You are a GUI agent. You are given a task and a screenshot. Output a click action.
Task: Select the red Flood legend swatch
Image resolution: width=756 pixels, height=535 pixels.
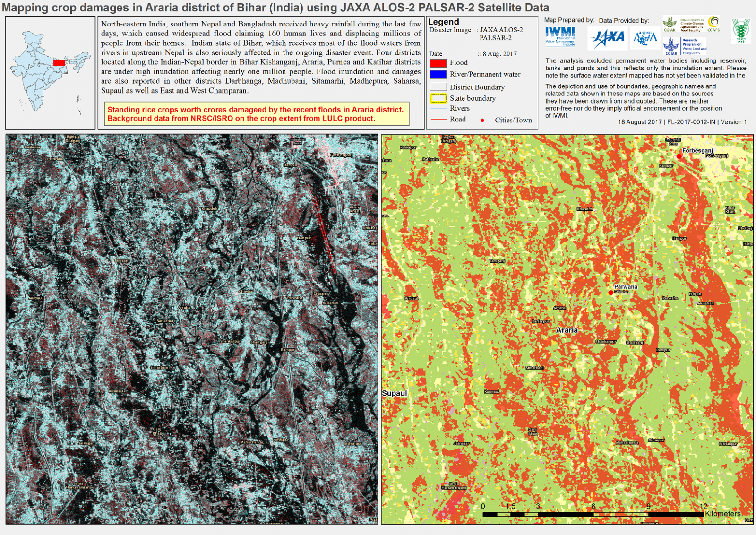tap(438, 63)
